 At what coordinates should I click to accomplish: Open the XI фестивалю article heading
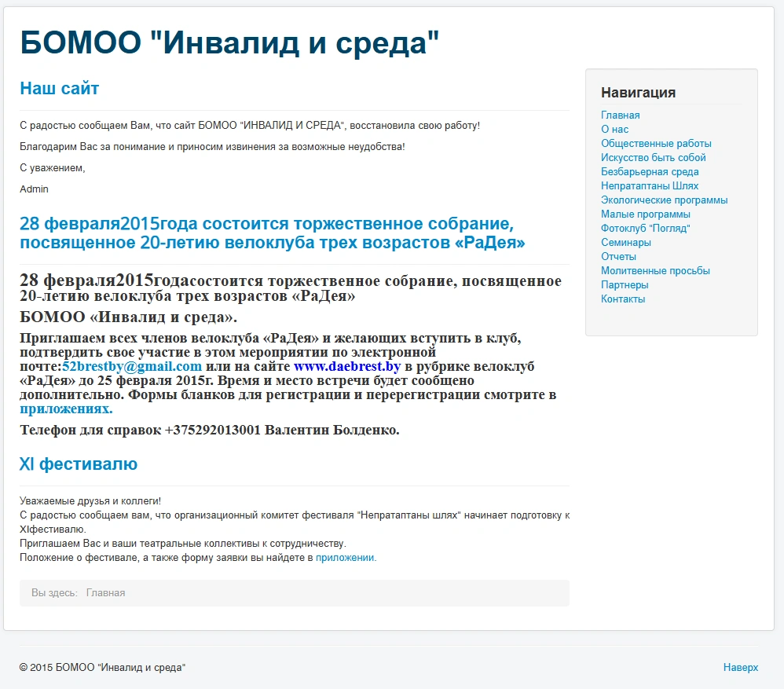tap(79, 464)
